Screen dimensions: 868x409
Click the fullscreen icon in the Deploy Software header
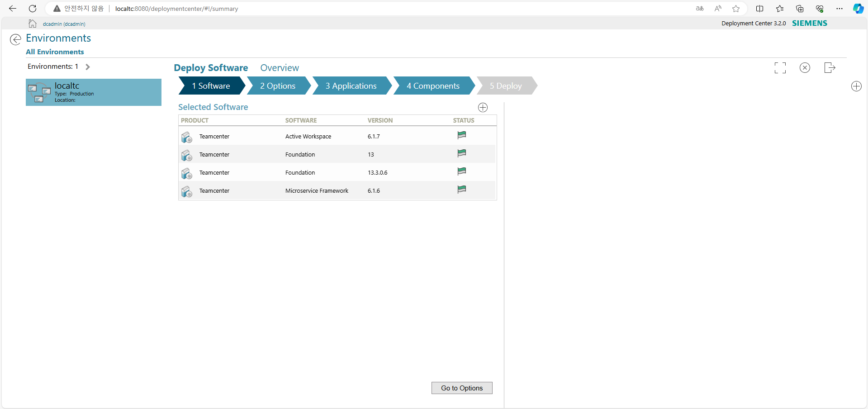point(780,68)
